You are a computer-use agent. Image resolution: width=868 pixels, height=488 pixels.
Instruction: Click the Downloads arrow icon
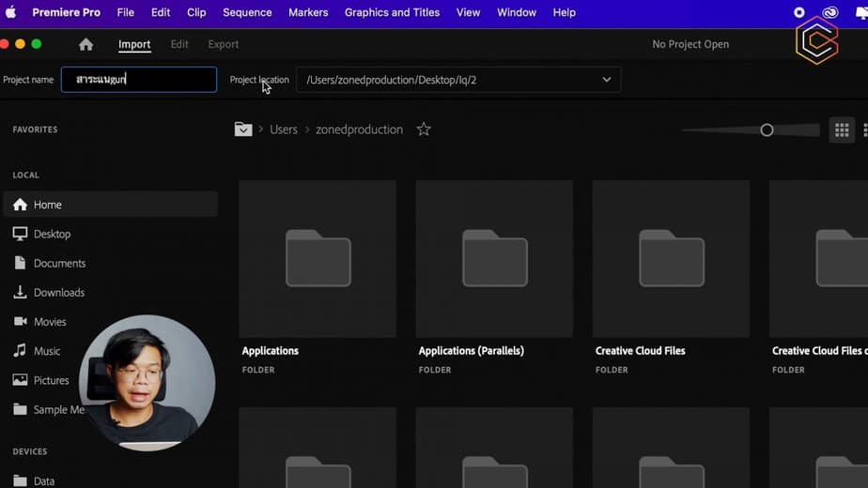20,292
